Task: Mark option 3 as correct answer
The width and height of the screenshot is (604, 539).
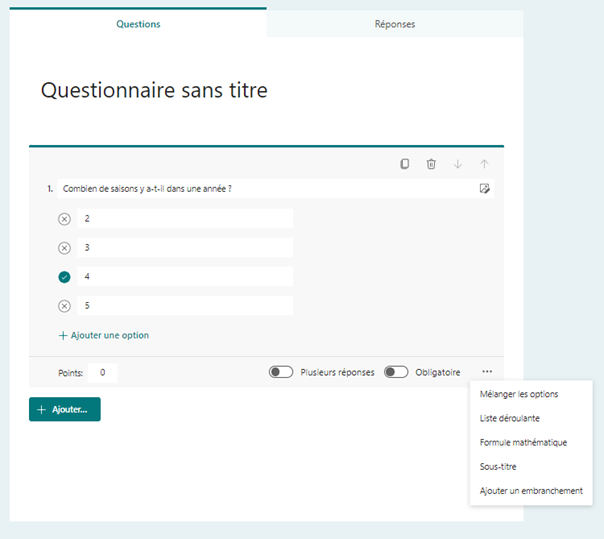Action: tap(64, 248)
